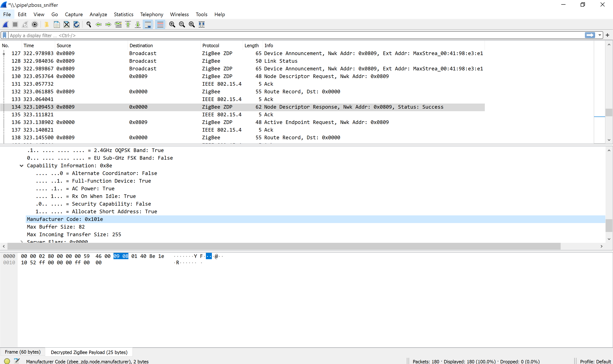
Task: Switch to the Decrypted ZigBee Payload tab
Action: pos(89,352)
